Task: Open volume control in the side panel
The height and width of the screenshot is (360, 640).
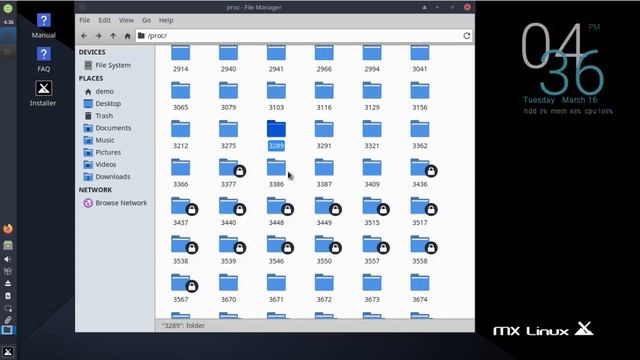Action: 8,259
